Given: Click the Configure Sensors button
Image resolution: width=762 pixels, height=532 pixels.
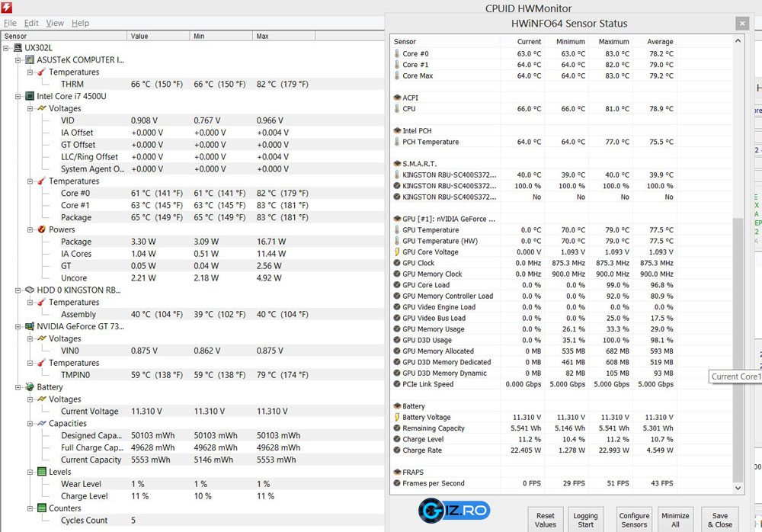Looking at the screenshot, I should pyautogui.click(x=634, y=520).
